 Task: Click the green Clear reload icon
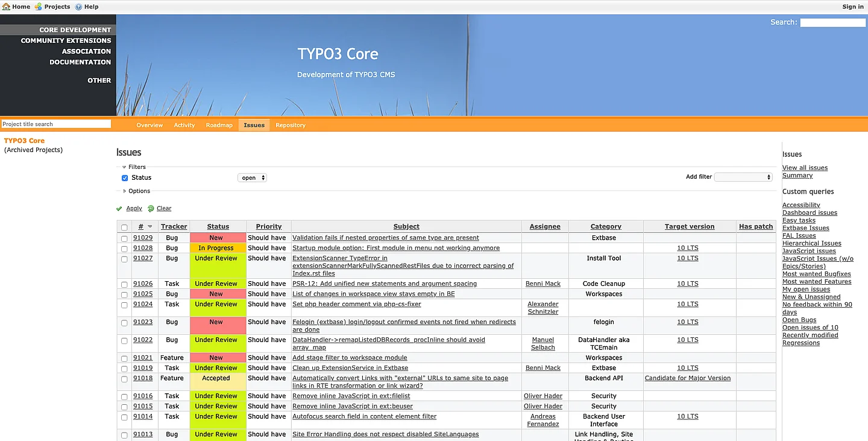click(151, 209)
